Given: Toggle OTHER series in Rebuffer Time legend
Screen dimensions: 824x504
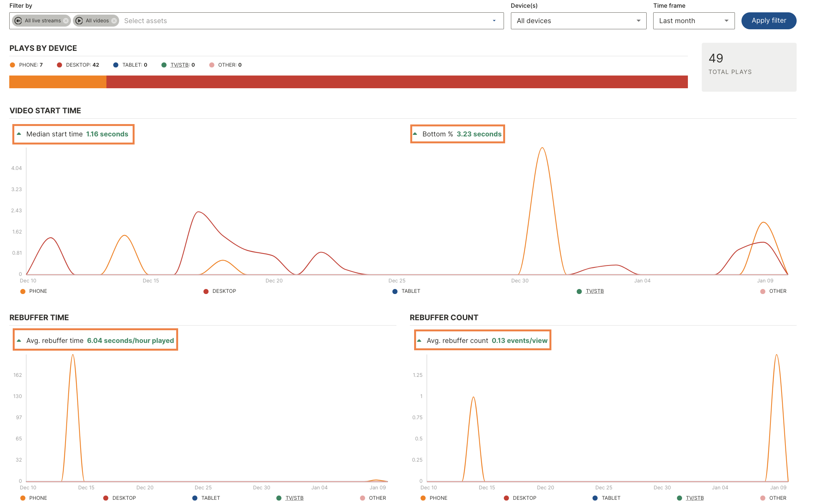Looking at the screenshot, I should click(373, 498).
